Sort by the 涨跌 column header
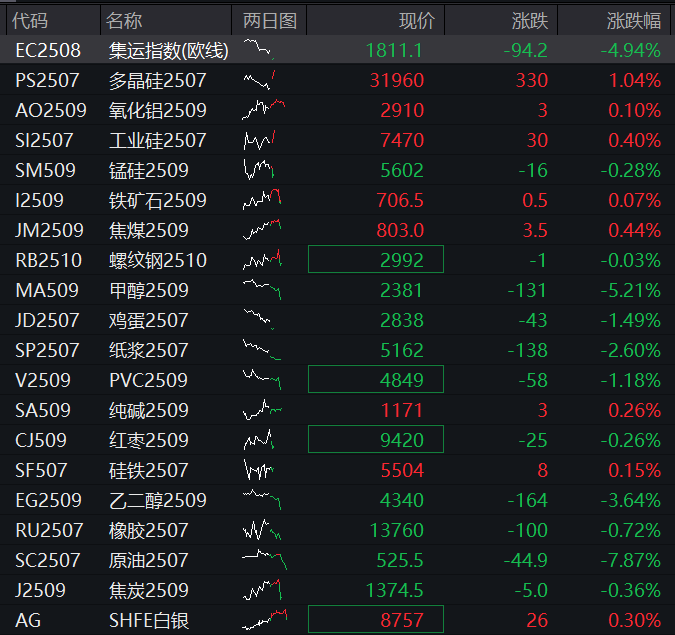Screen dimensions: 675x635 pos(527,20)
